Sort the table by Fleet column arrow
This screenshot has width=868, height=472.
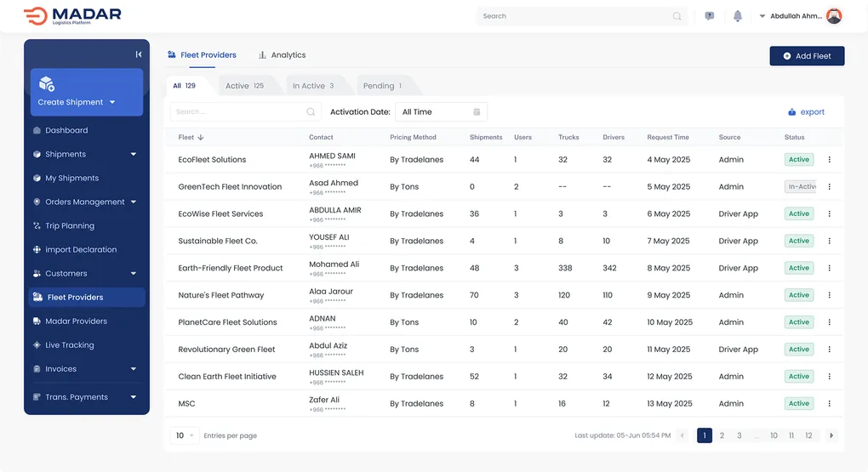point(201,137)
